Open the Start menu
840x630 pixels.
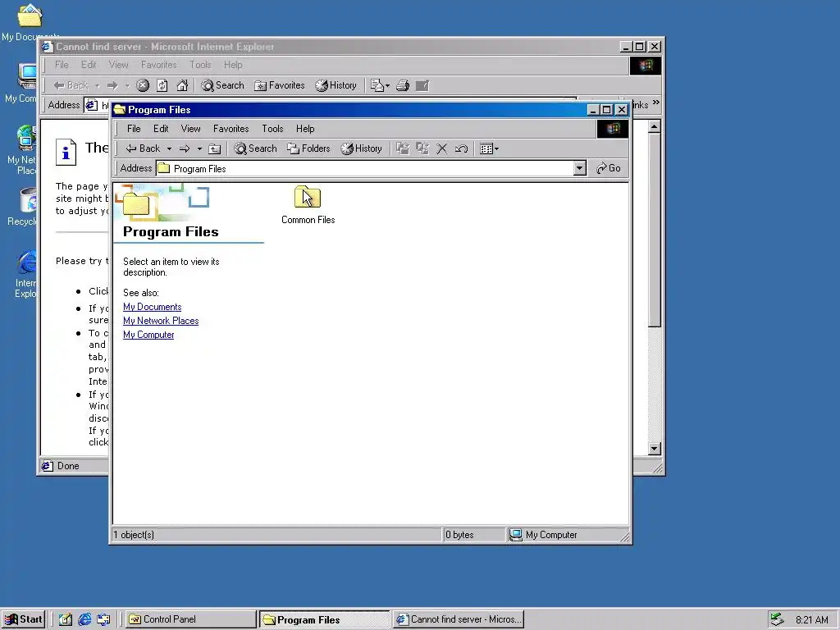(23, 619)
